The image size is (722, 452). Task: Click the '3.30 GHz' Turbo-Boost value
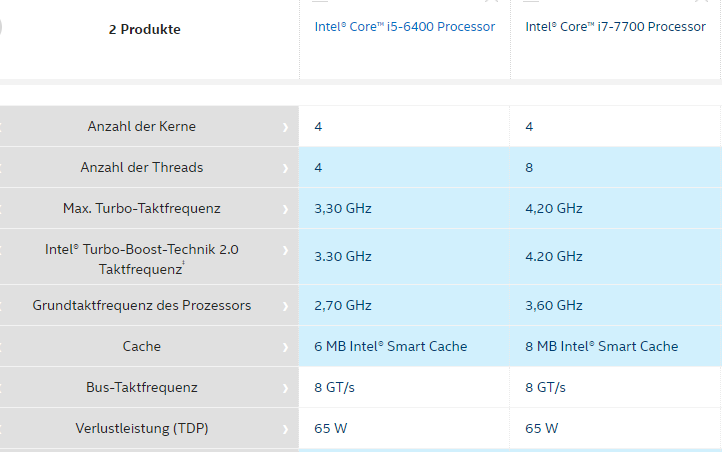(x=343, y=256)
